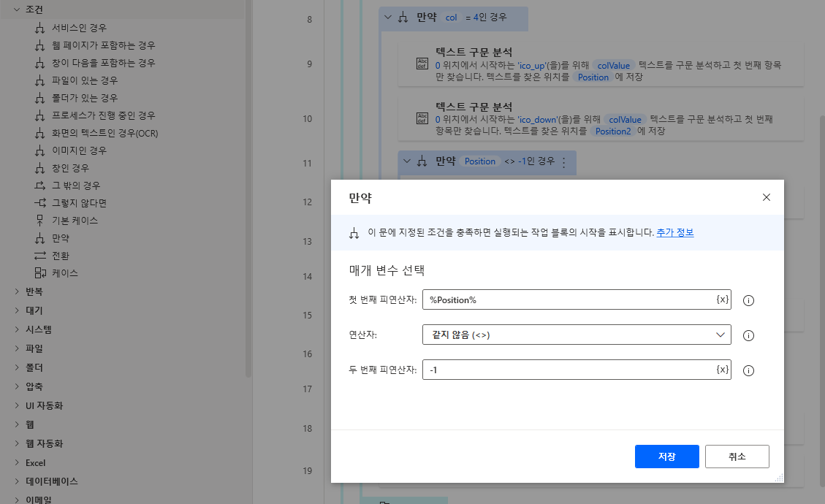
Task: Collapse the 만약 col = 4 block
Action: point(388,18)
